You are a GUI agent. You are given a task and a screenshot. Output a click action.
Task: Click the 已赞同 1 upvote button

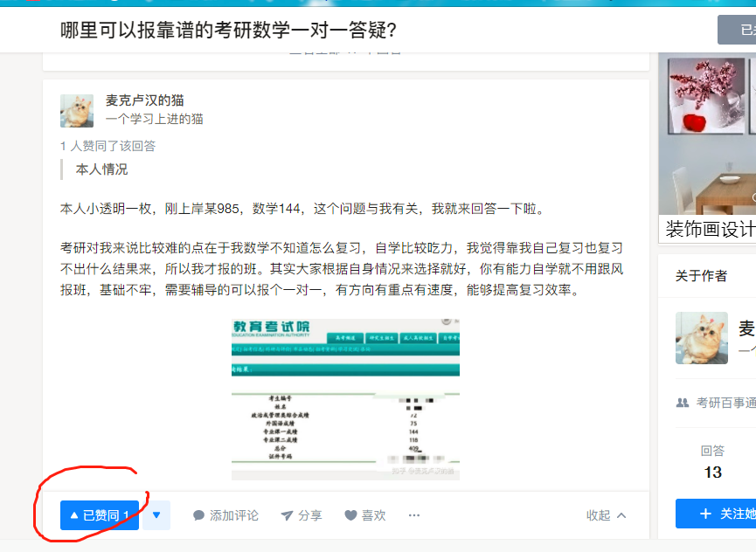tap(100, 515)
